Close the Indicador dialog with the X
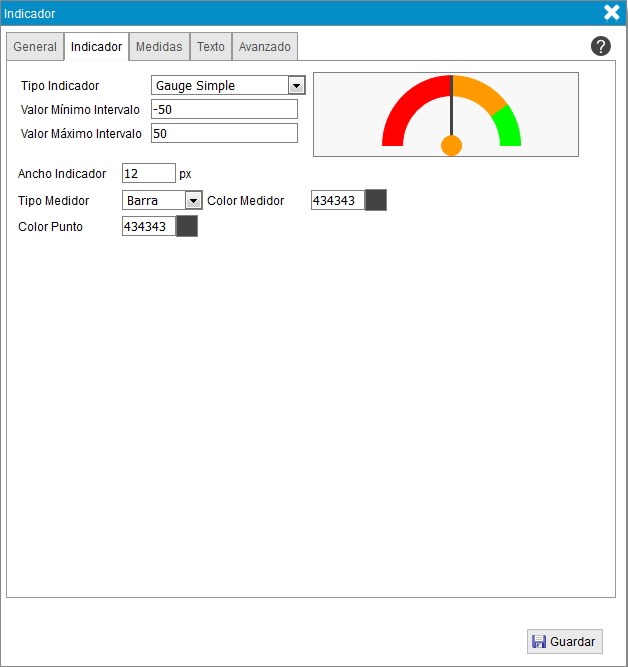 pyautogui.click(x=612, y=13)
